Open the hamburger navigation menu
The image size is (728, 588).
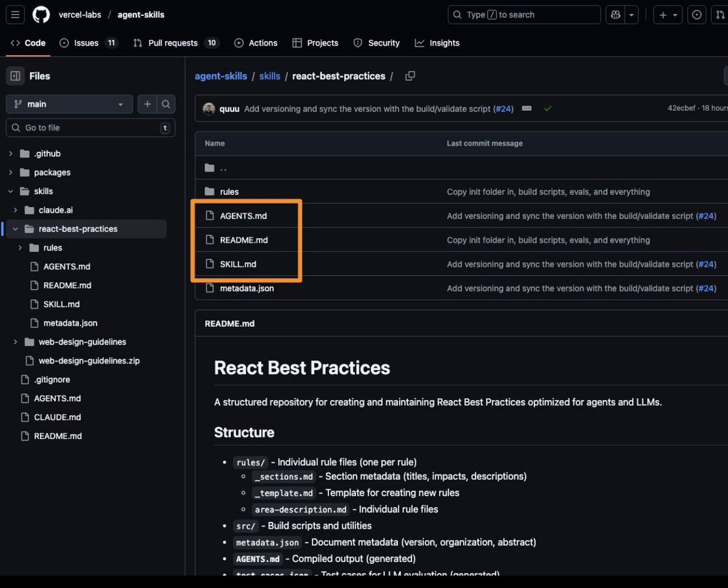16,15
